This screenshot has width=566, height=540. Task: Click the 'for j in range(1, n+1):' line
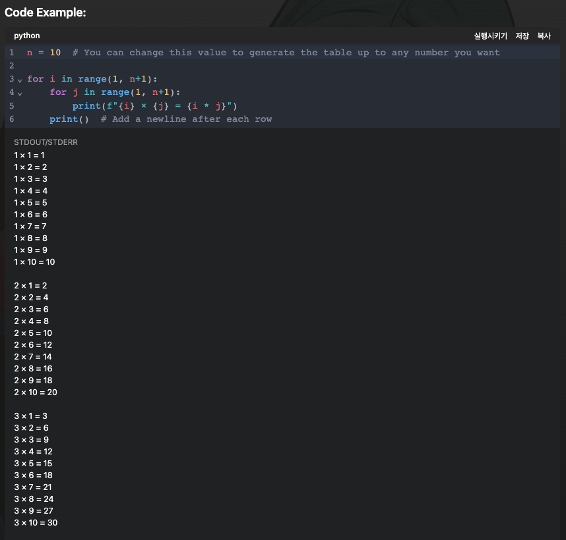115,92
